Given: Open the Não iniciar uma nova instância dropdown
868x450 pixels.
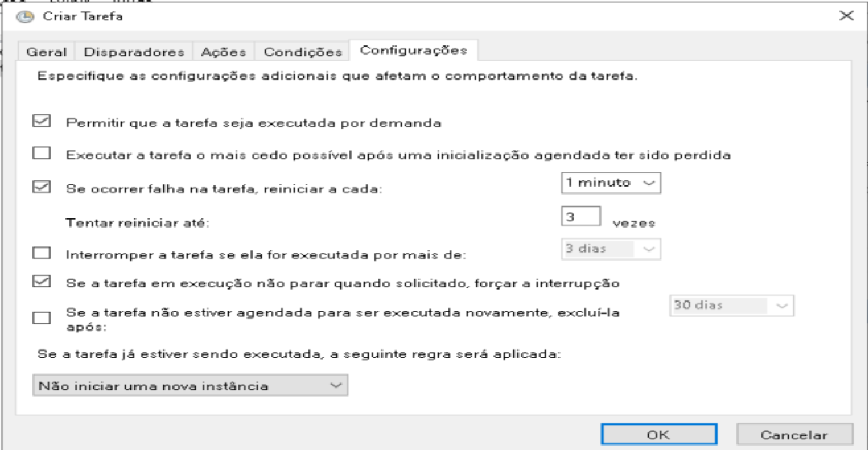Looking at the screenshot, I should tap(190, 385).
